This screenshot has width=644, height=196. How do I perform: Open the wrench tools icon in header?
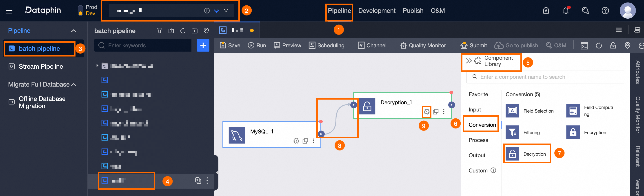[x=586, y=11]
